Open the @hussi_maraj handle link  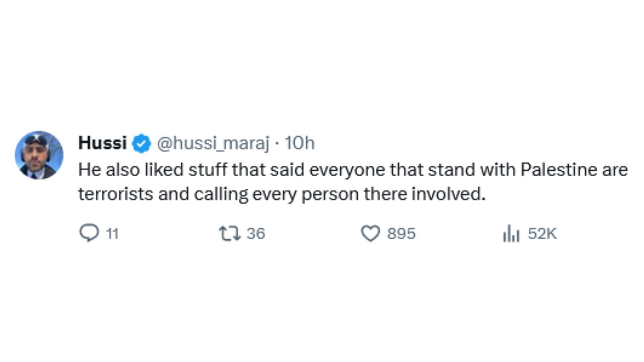tap(213, 143)
